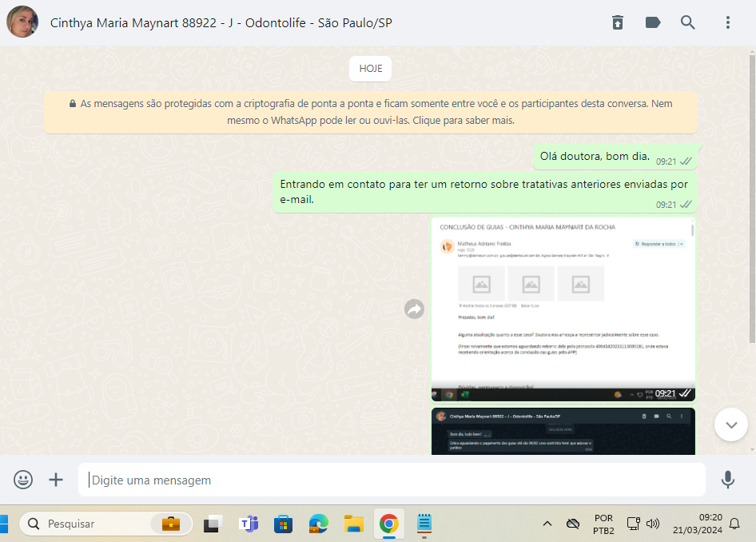Jump to latest messages with down chevron

pos(731,424)
